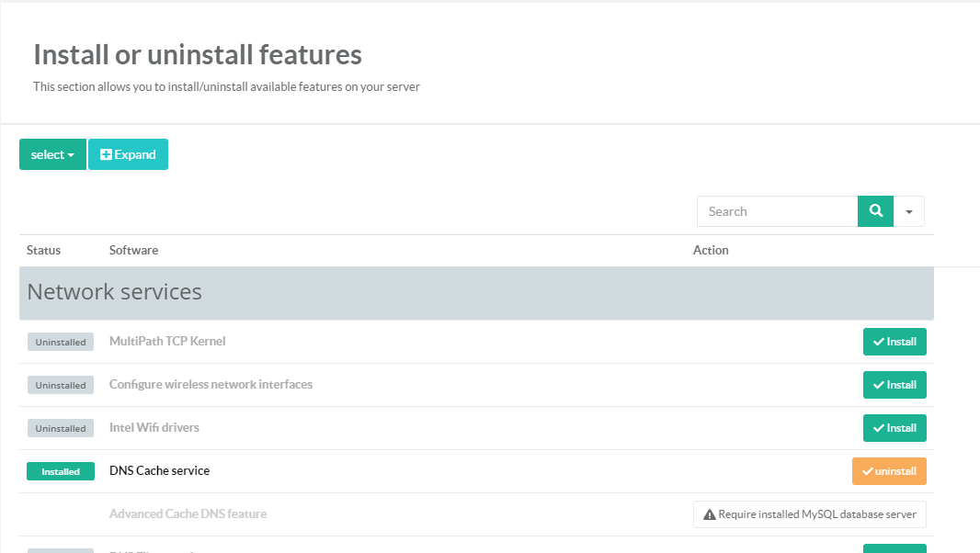Install Intel Wifi drivers
This screenshot has height=553, width=980.
click(x=894, y=428)
